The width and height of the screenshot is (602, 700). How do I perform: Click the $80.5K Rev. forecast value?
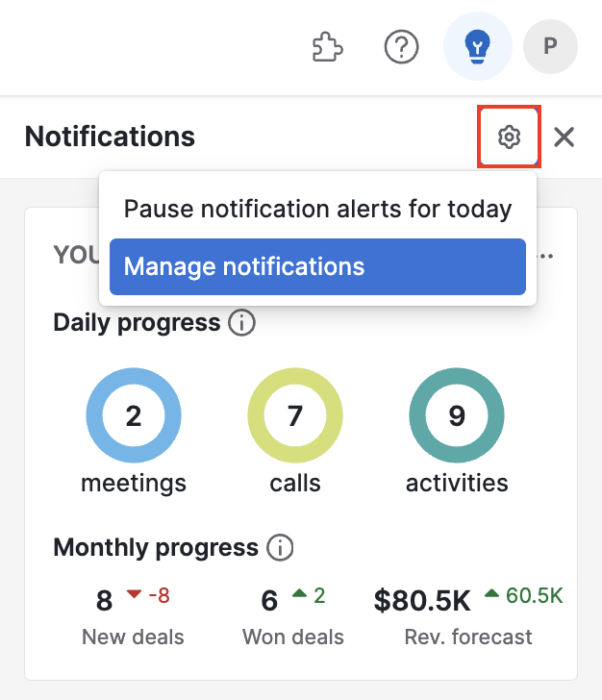tap(422, 600)
